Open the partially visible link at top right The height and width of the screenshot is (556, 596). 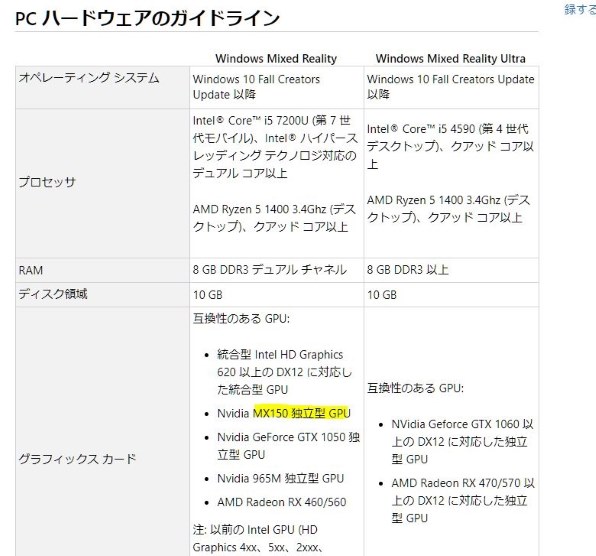(x=580, y=10)
